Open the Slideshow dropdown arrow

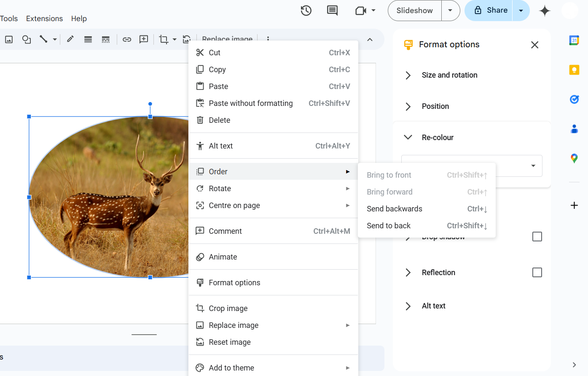point(450,11)
